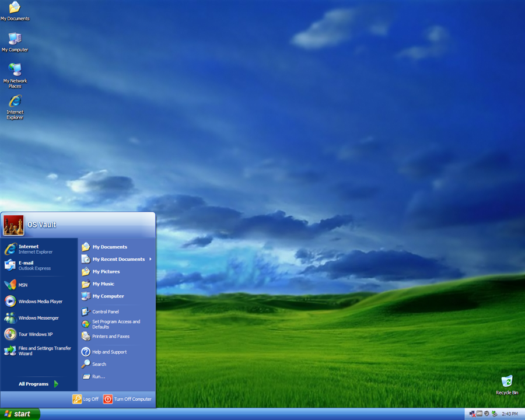Click the 2:43 PM taskbar clock

(x=510, y=414)
